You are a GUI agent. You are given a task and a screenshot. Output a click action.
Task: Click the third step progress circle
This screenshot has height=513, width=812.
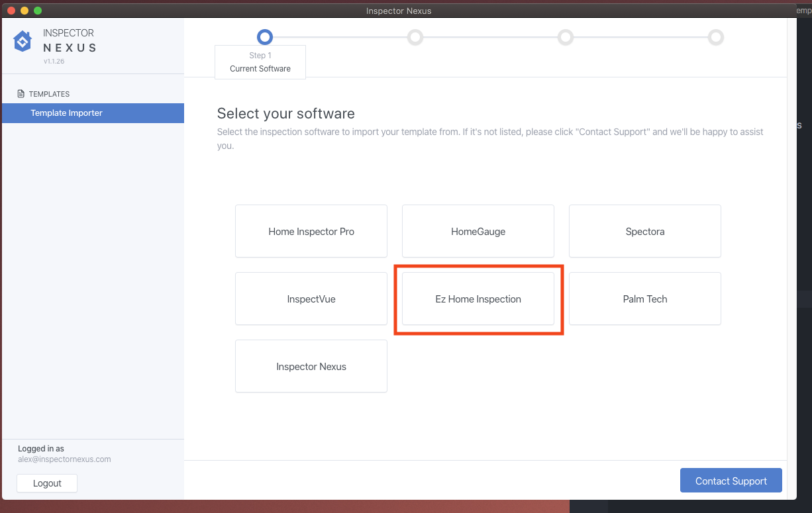(x=566, y=37)
